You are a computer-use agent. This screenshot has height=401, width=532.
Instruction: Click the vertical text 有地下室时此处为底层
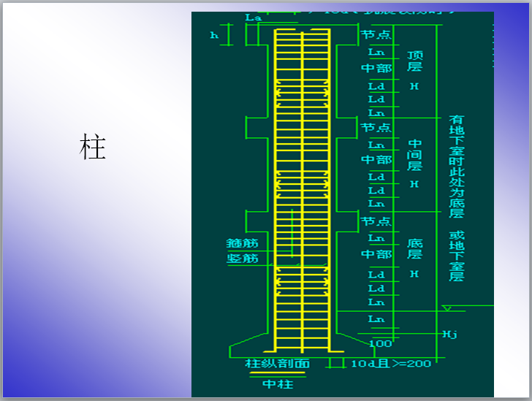pos(456,167)
